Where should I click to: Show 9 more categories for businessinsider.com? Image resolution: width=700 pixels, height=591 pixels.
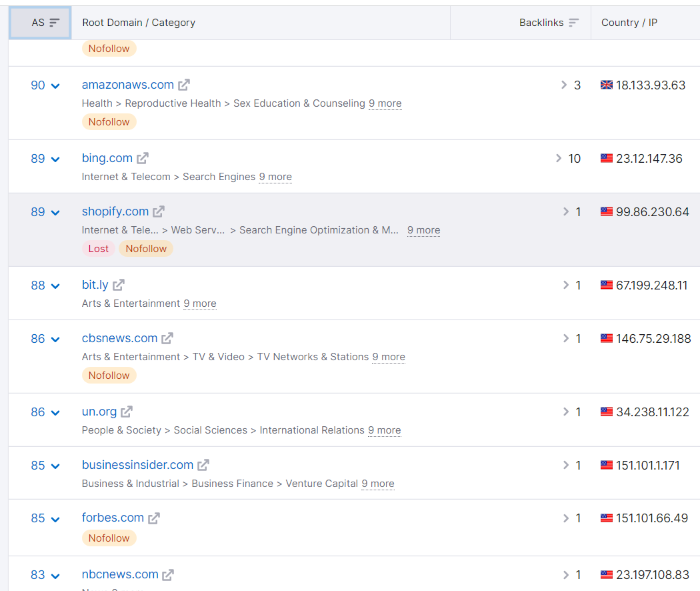(378, 484)
